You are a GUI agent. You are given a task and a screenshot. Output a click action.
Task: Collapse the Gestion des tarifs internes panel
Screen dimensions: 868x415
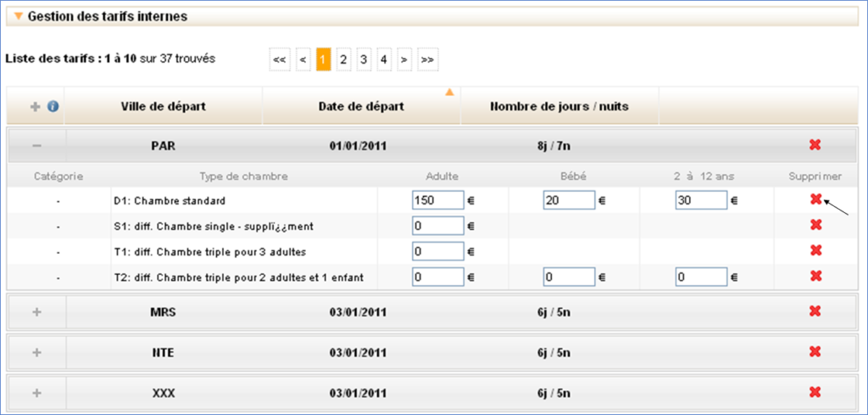[x=18, y=16]
